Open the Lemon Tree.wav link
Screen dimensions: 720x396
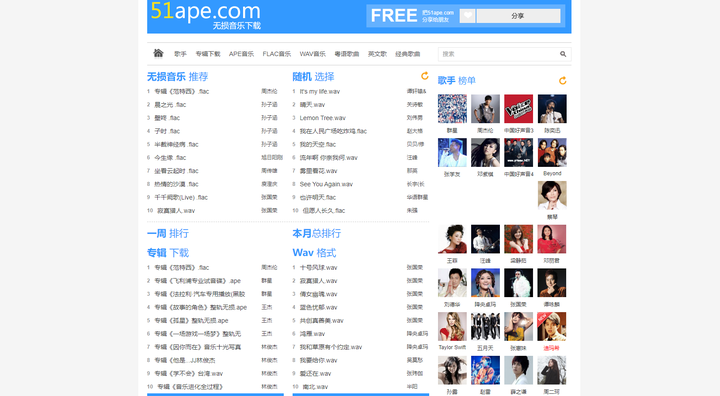pos(322,118)
